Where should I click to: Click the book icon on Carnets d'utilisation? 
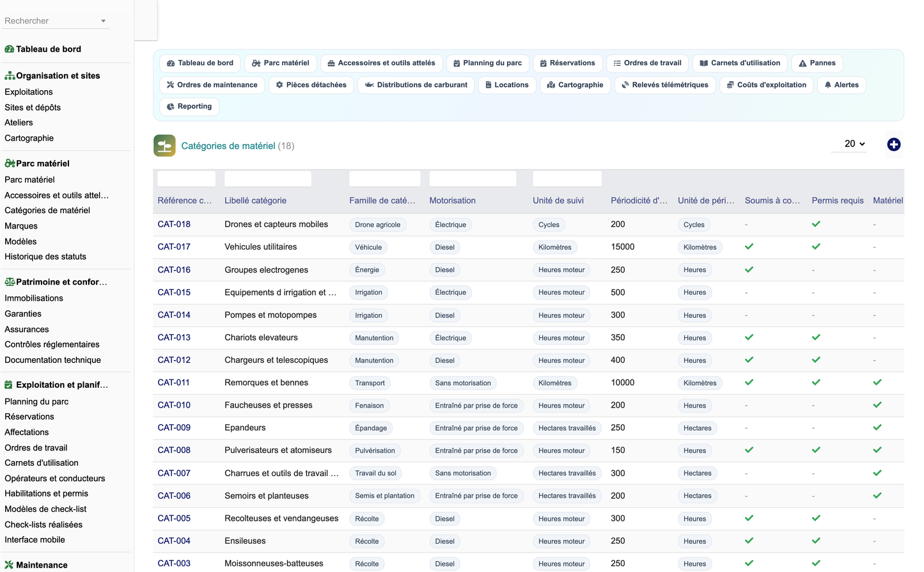tap(704, 63)
